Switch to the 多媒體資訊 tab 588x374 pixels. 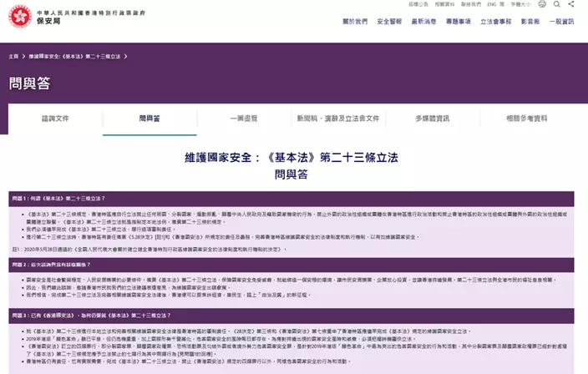tap(432, 119)
